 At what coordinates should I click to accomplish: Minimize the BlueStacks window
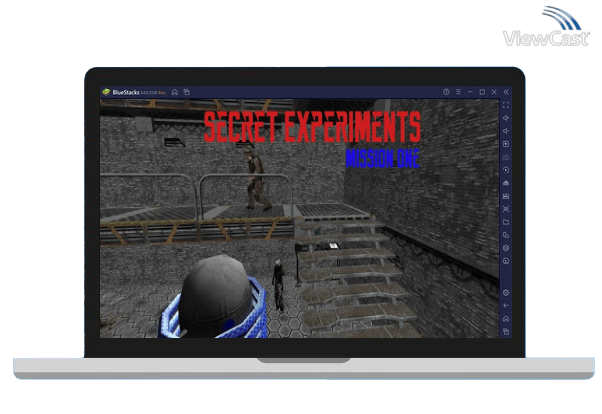pos(470,92)
